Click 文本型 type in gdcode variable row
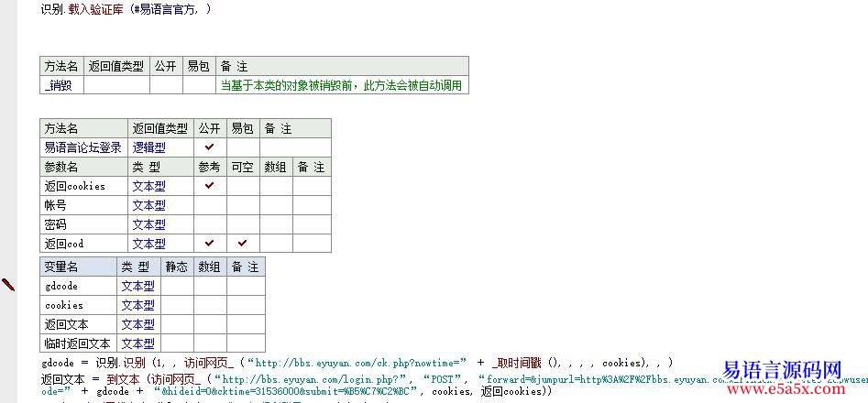 [x=138, y=287]
